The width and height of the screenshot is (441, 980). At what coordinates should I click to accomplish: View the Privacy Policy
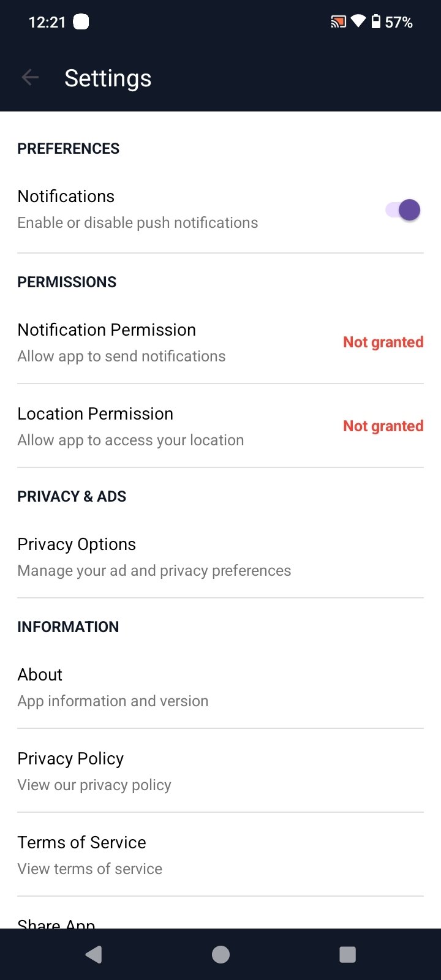(x=94, y=771)
